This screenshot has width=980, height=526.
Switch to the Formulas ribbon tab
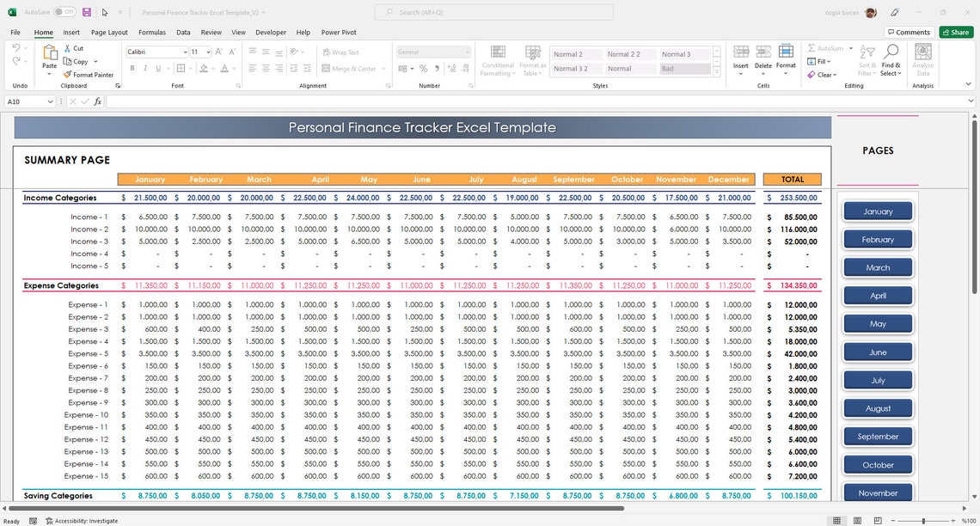(151, 32)
